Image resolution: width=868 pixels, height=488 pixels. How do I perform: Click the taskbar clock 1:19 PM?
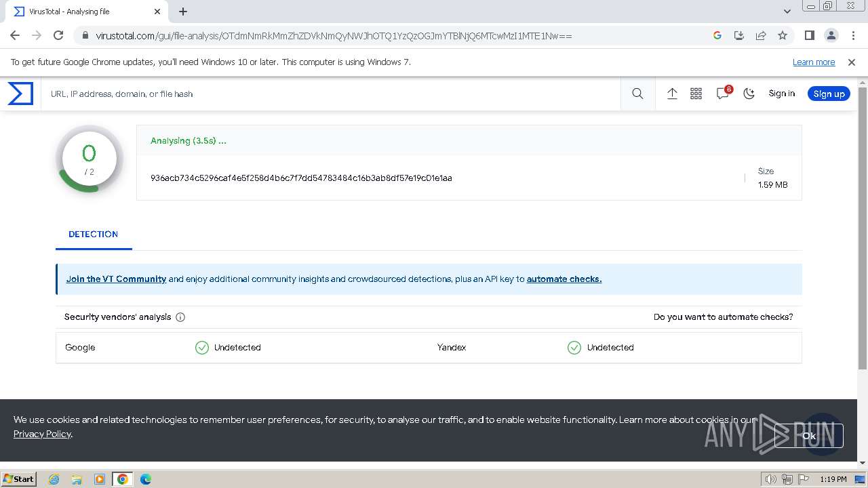tap(833, 479)
